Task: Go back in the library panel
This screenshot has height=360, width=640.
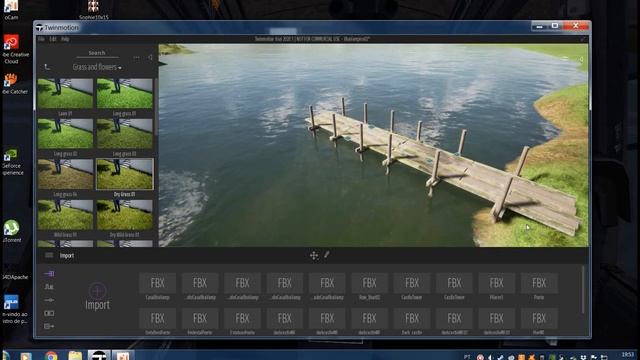Action: point(47,67)
